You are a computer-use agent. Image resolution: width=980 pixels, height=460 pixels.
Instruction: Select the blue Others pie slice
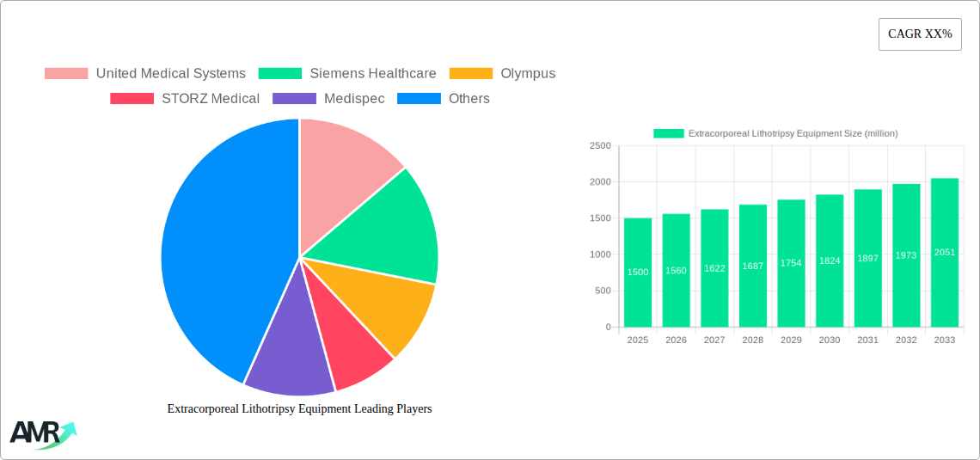[215, 249]
